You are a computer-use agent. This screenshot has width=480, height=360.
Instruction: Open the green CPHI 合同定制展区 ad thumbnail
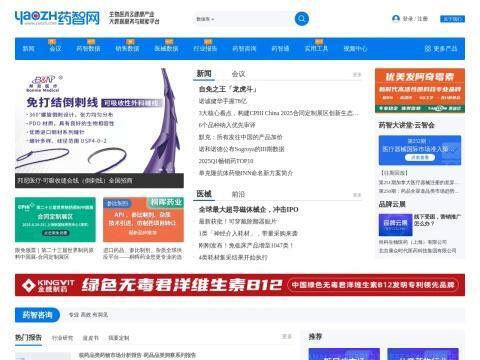click(55, 219)
